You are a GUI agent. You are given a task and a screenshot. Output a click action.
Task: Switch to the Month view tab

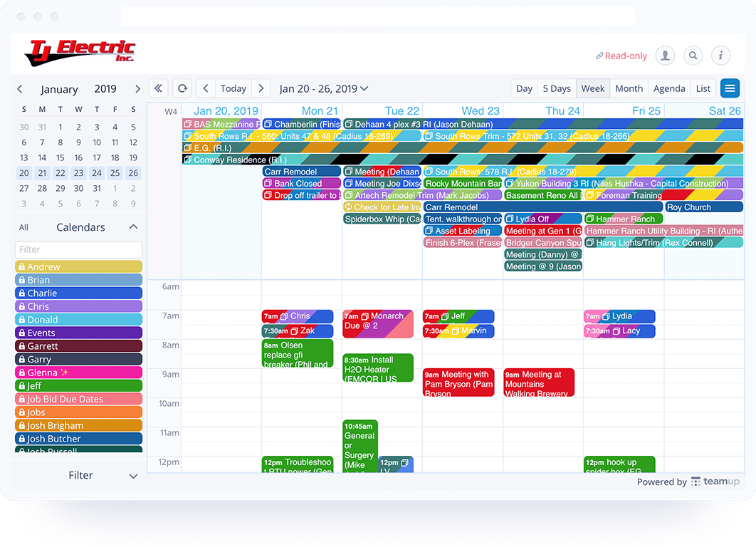(x=629, y=88)
